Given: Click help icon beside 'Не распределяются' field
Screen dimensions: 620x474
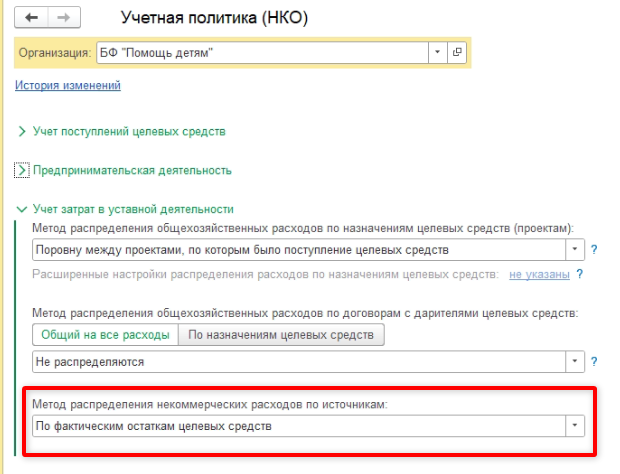Looking at the screenshot, I should click(x=593, y=361).
